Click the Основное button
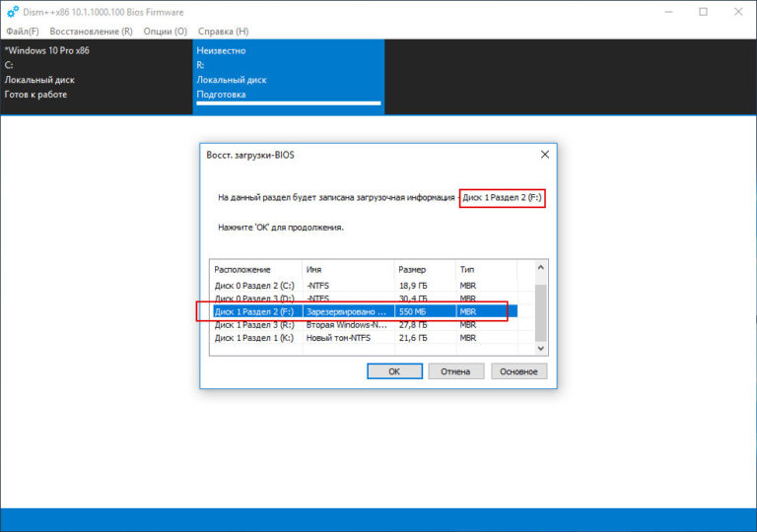Image resolution: width=757 pixels, height=532 pixels. pos(517,371)
